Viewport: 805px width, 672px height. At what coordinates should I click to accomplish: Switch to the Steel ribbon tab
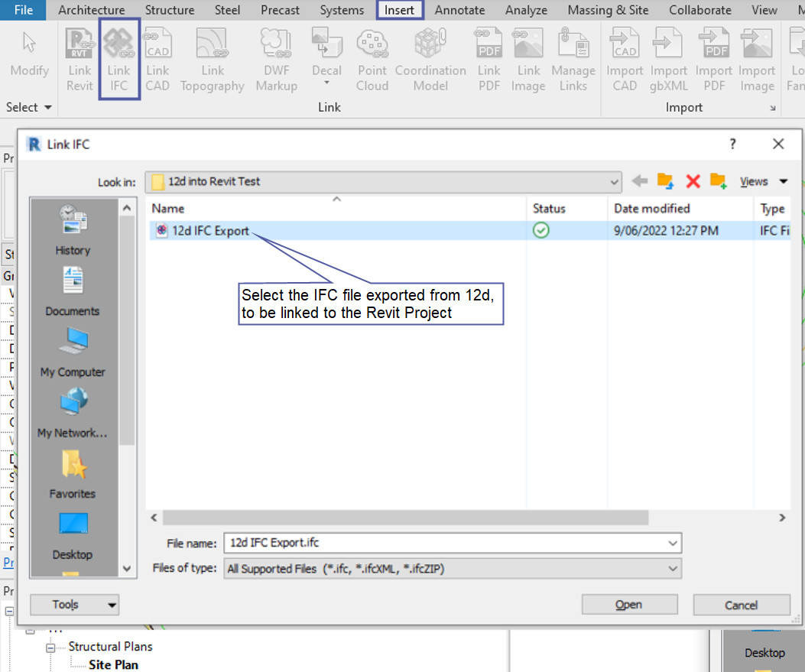click(227, 10)
